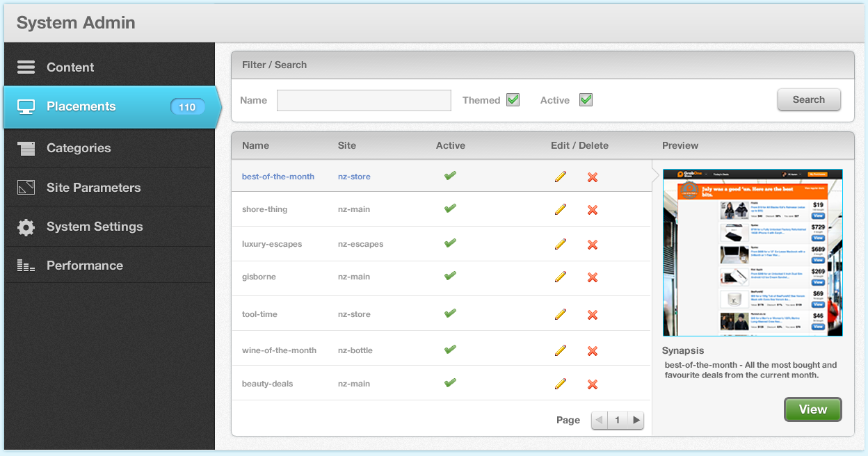The height and width of the screenshot is (456, 868).
Task: Delete the wine-of-the-month placement
Action: click(x=593, y=351)
